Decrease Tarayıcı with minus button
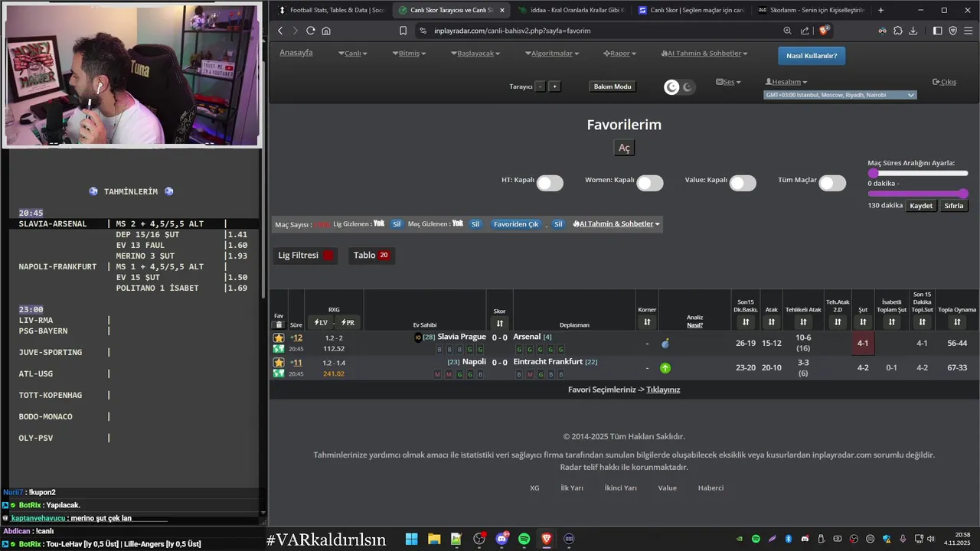 click(541, 86)
